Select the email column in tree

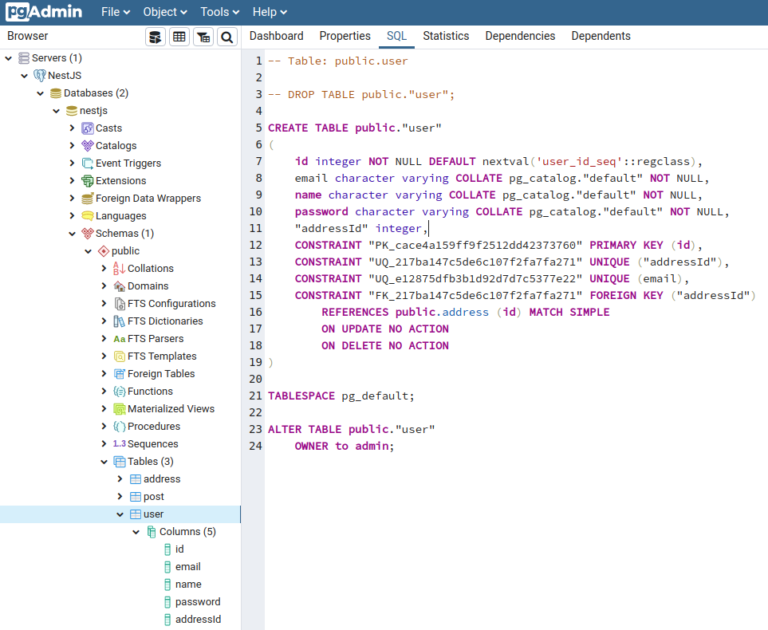click(188, 567)
